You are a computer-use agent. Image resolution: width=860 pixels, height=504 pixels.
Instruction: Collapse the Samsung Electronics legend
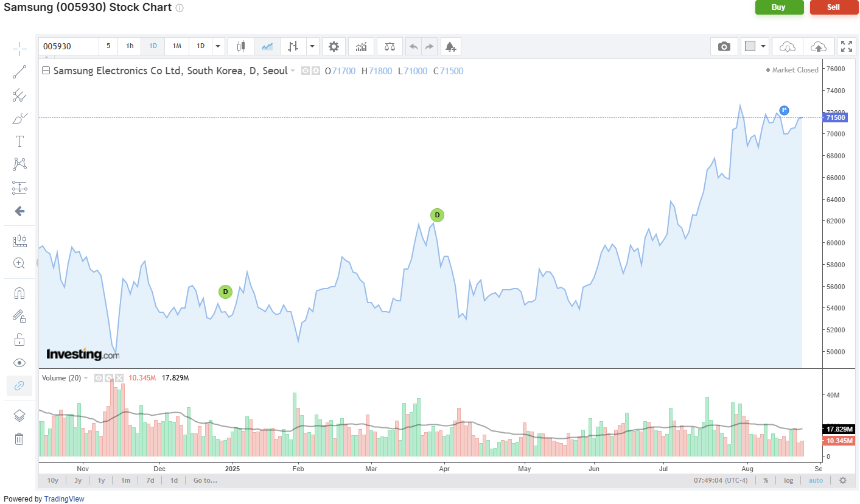[46, 71]
